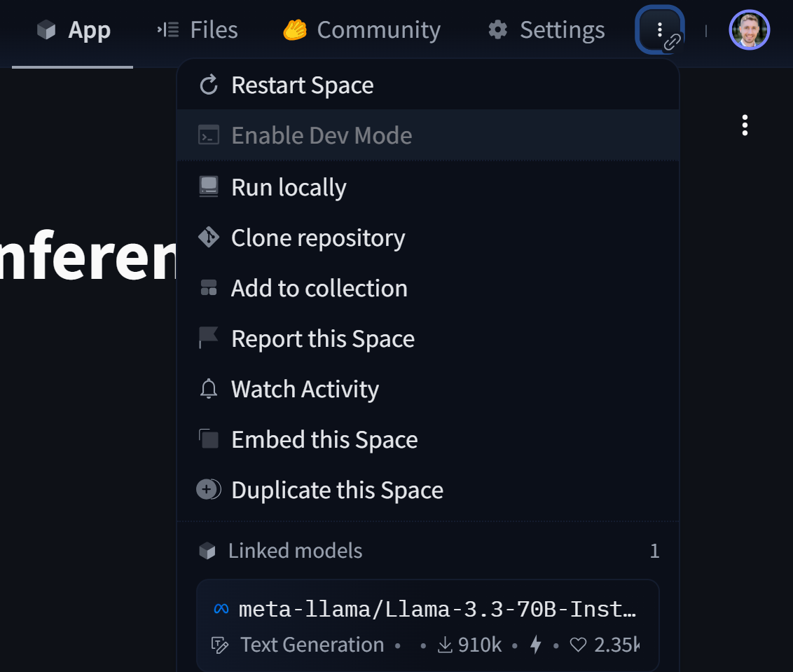Open the Settings tab

[x=546, y=30]
